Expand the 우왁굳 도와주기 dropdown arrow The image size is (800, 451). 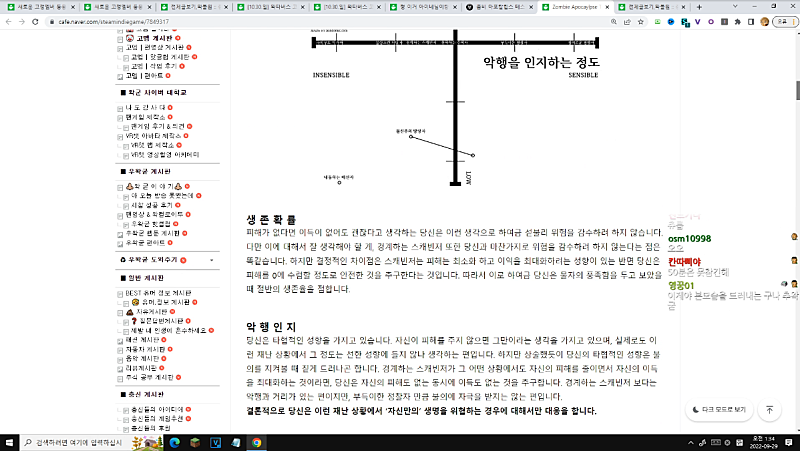click(212, 260)
